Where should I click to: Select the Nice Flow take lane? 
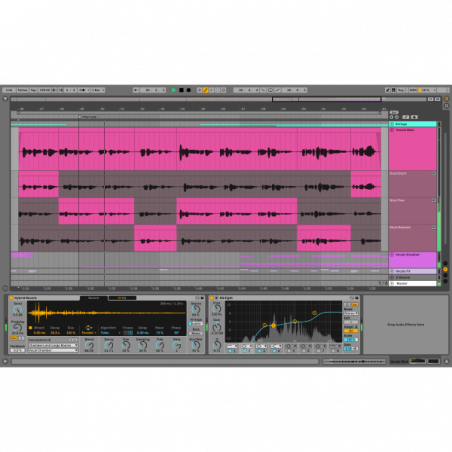pos(412,211)
